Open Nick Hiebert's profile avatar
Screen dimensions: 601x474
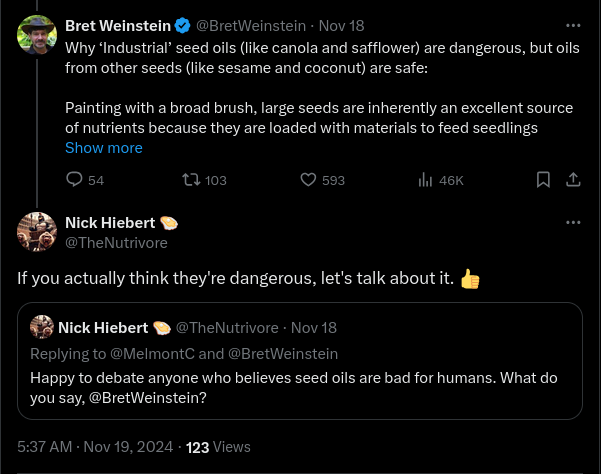pyautogui.click(x=37, y=232)
